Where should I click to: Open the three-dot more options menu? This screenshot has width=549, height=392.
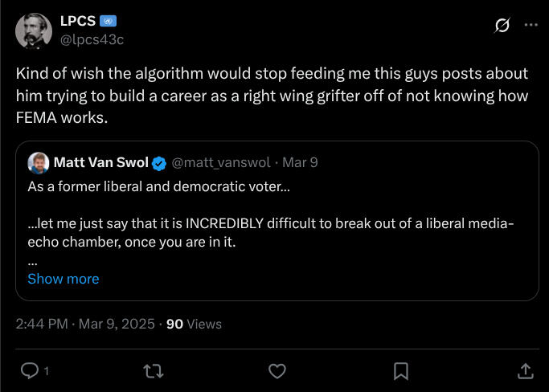click(x=531, y=25)
